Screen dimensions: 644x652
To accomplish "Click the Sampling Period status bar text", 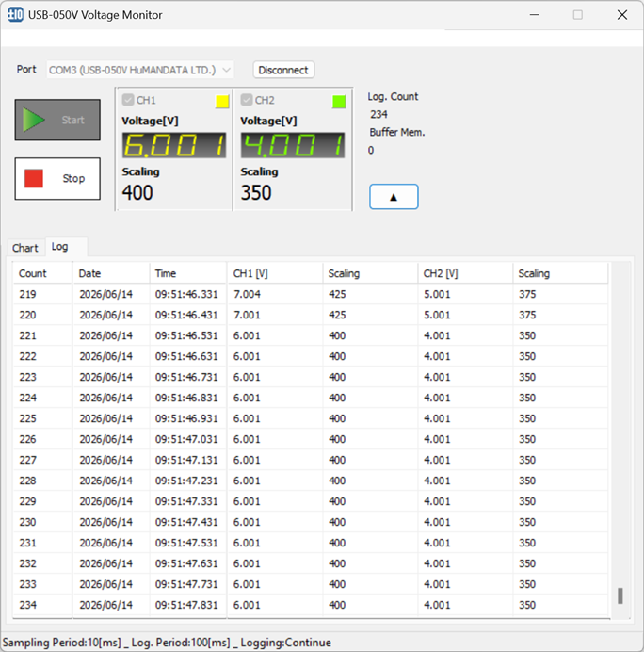I will [x=62, y=643].
